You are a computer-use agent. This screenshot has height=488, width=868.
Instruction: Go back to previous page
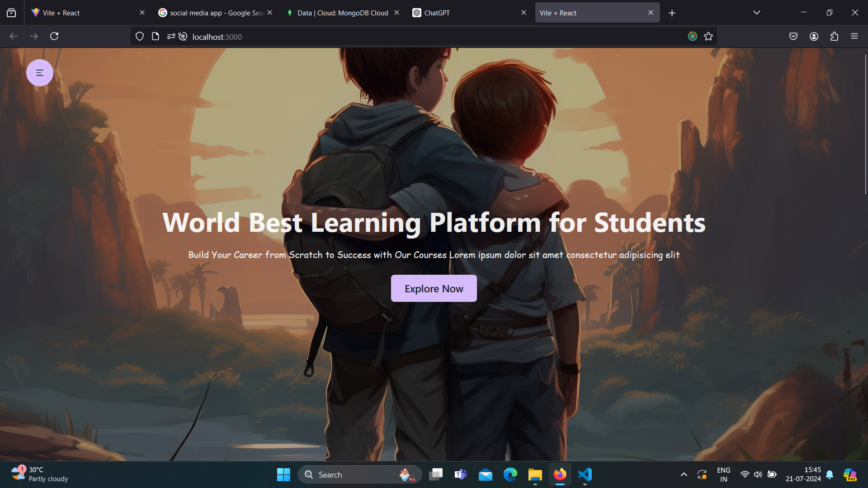[x=14, y=36]
